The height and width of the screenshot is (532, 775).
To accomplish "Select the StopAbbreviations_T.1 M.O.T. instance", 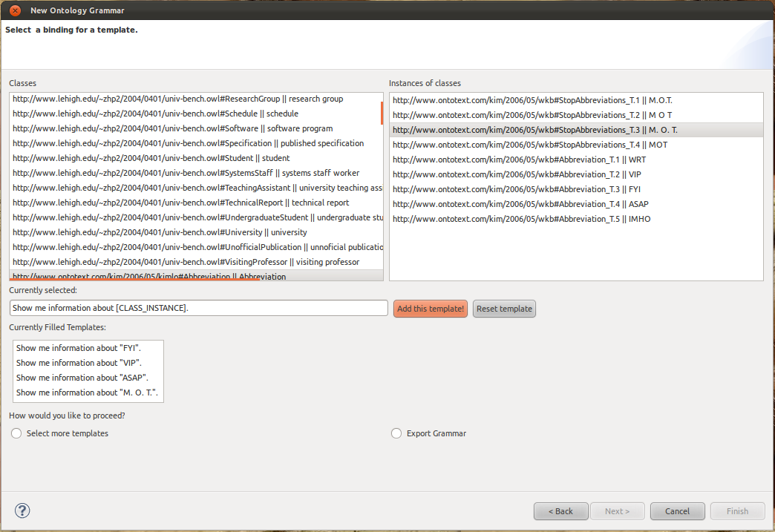I will pos(532,100).
